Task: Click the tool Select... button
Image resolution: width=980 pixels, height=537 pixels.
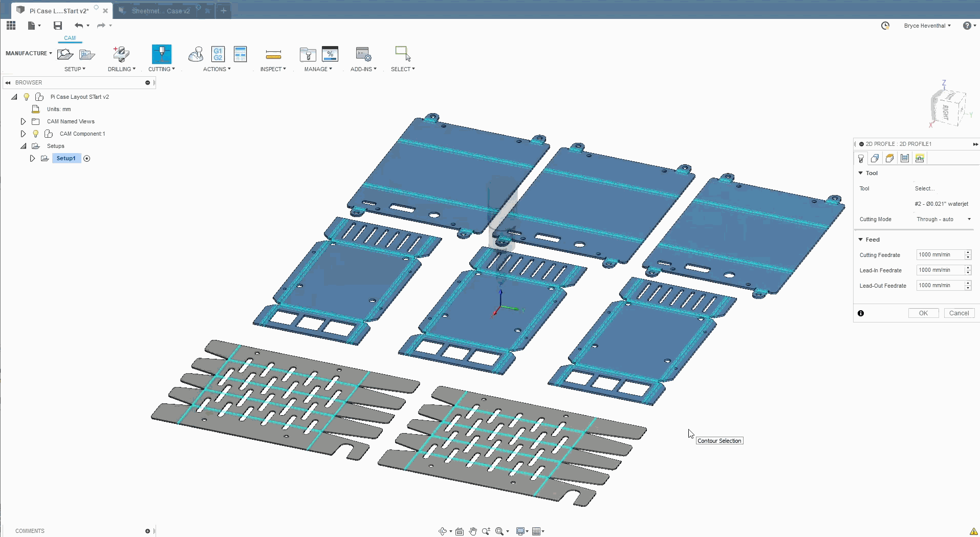Action: pos(925,188)
